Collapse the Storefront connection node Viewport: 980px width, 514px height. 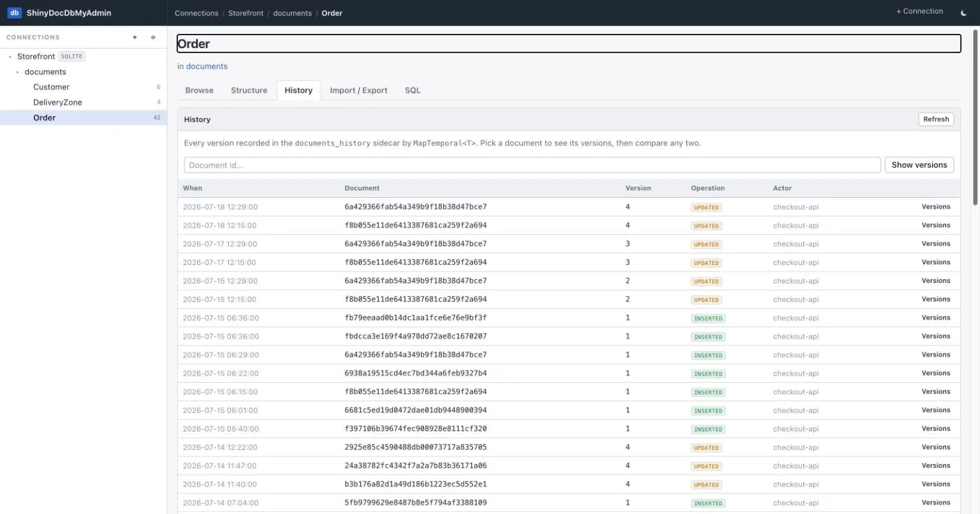tap(10, 56)
